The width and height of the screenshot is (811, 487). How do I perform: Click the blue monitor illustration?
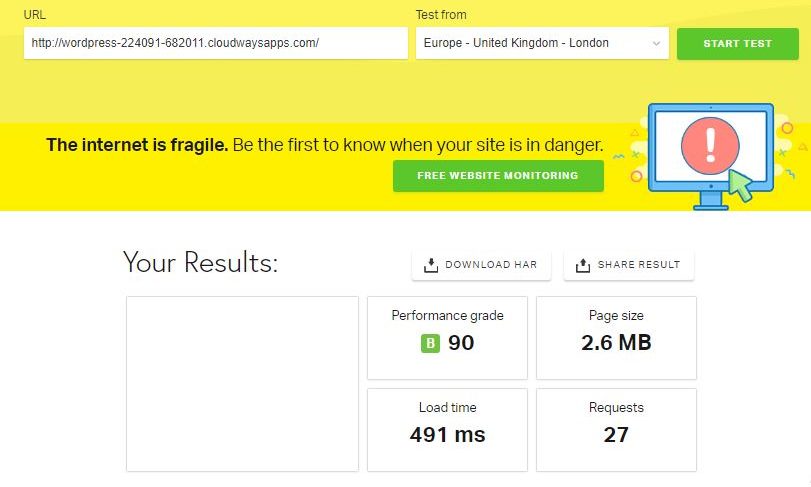coord(711,156)
